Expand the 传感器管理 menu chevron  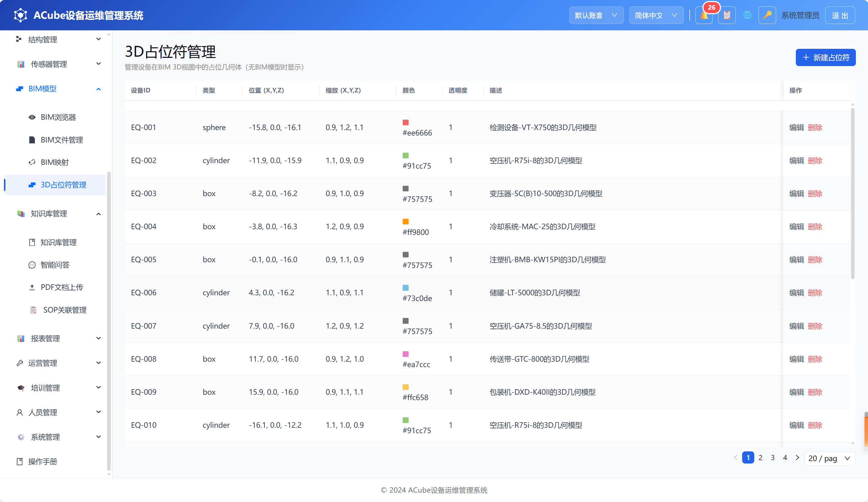click(x=99, y=64)
